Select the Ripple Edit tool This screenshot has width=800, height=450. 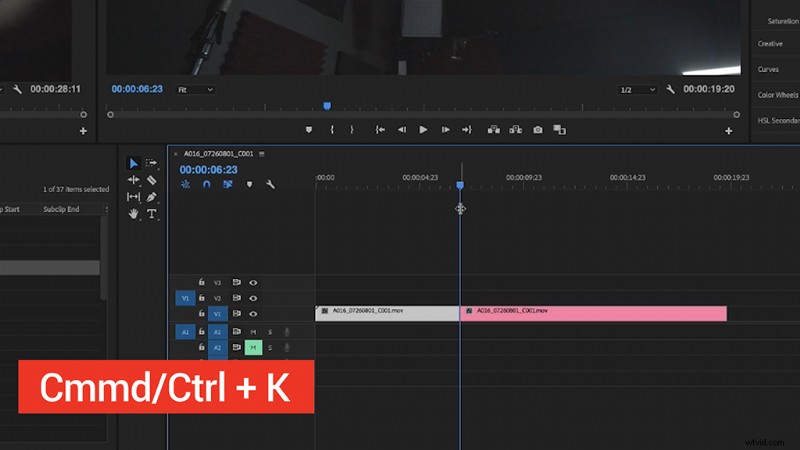click(x=134, y=180)
